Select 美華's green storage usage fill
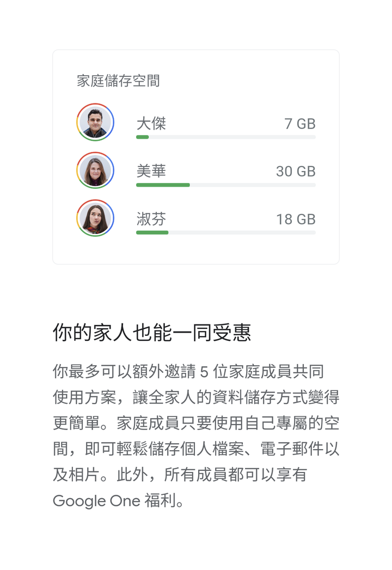The height and width of the screenshot is (570, 392). coord(163,185)
